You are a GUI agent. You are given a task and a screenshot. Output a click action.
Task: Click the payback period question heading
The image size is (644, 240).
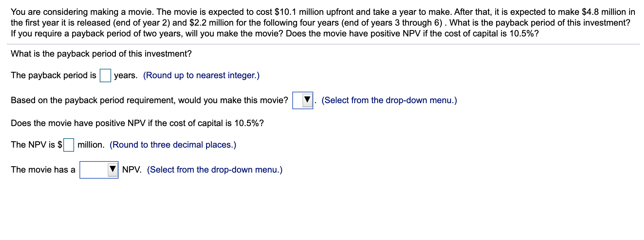101,53
